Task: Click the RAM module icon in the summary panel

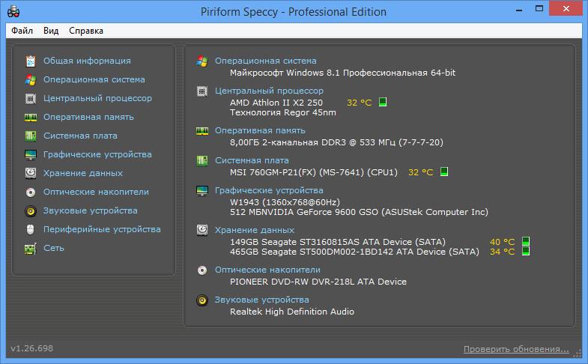Action: click(x=202, y=131)
